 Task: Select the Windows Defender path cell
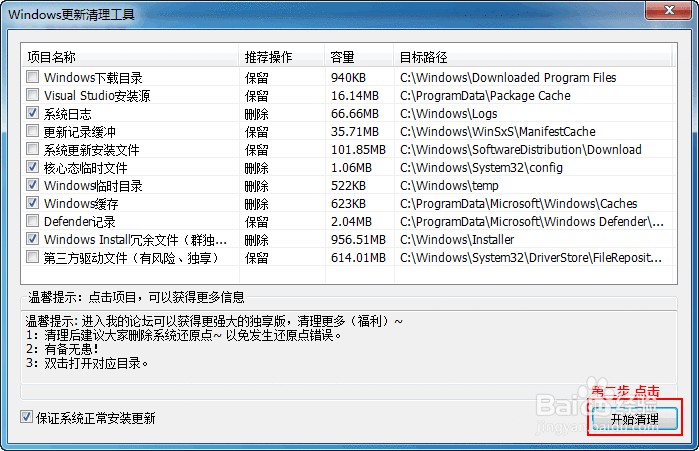(531, 221)
